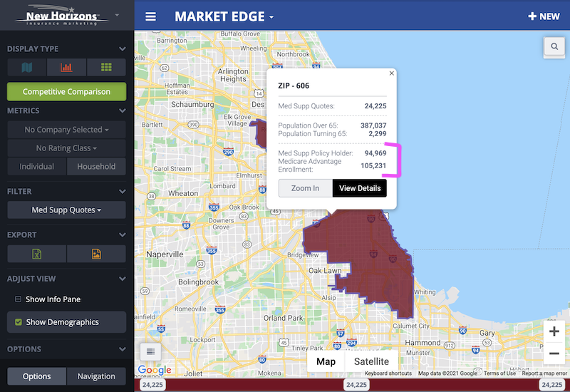Screen dimensions: 570x392
Task: Collapse the Adjust View section
Action: [x=122, y=279]
